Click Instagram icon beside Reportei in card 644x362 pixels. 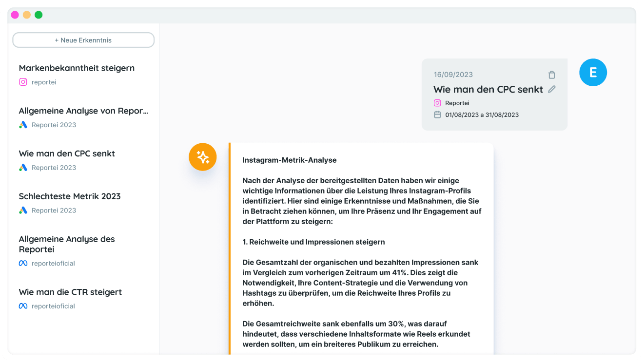437,103
